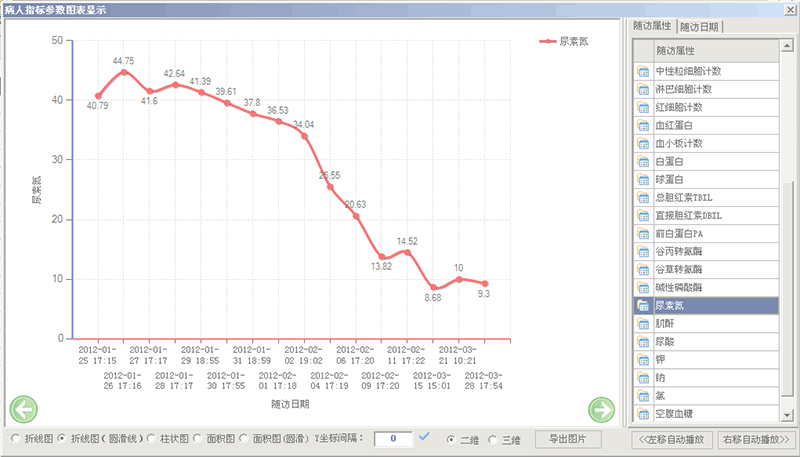This screenshot has height=457, width=800.
Task: Click the green left arrow navigation icon
Action: click(x=23, y=409)
